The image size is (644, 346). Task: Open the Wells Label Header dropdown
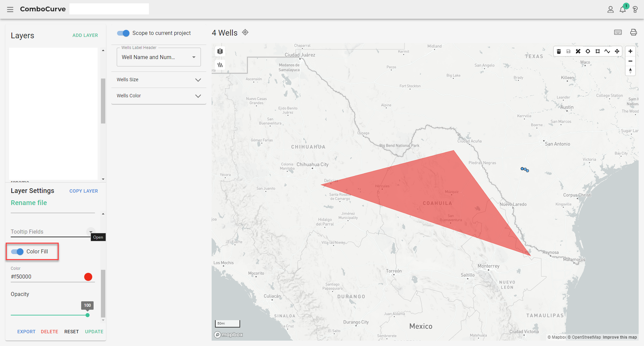(x=159, y=57)
